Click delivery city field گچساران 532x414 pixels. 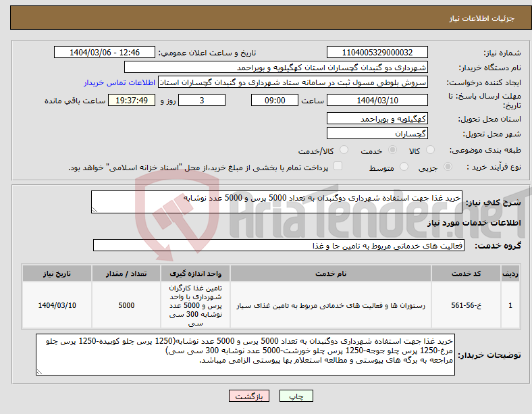click(377, 133)
